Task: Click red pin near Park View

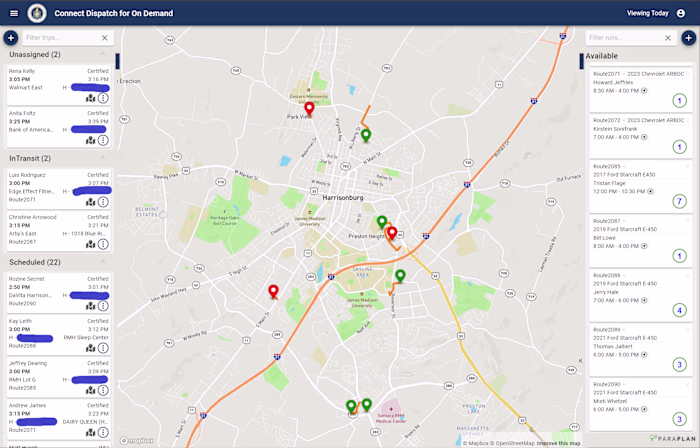Action: (x=309, y=109)
